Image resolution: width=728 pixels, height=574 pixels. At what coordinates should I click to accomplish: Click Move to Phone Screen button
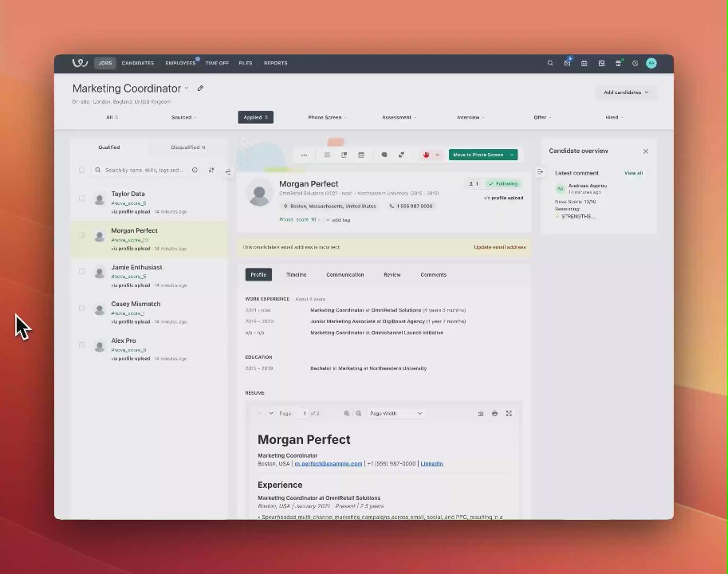[478, 155]
